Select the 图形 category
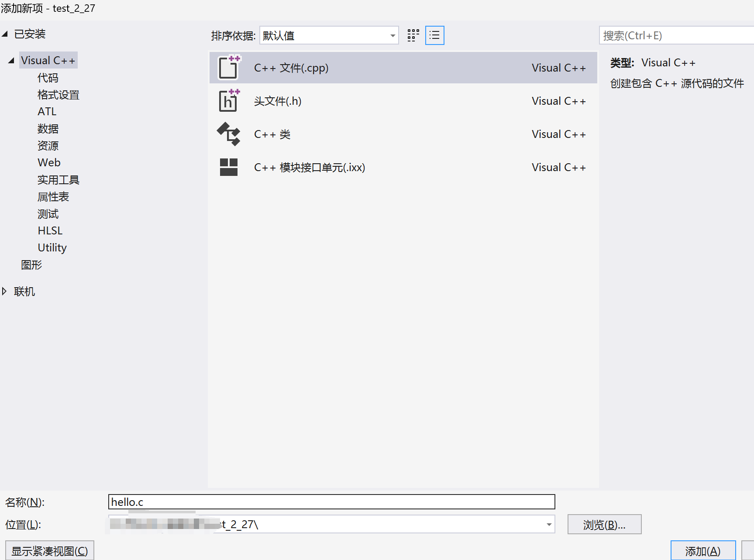Screen dimensions: 754x560 click(x=31, y=265)
